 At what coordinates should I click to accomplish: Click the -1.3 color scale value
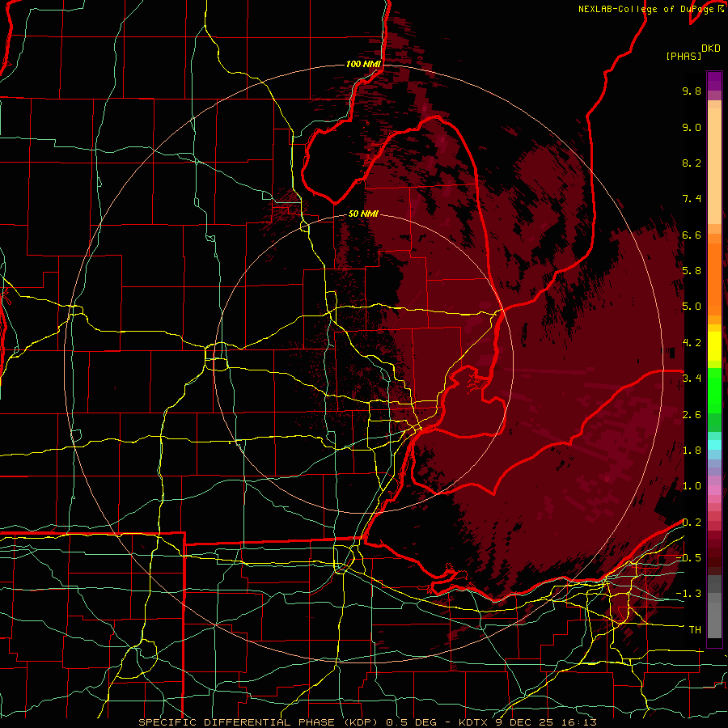[x=688, y=594]
